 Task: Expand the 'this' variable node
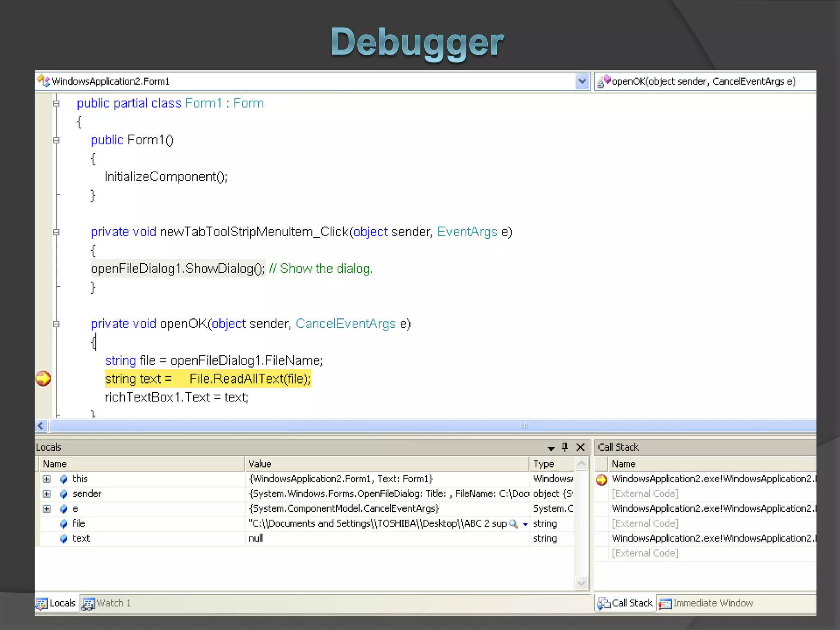click(47, 479)
